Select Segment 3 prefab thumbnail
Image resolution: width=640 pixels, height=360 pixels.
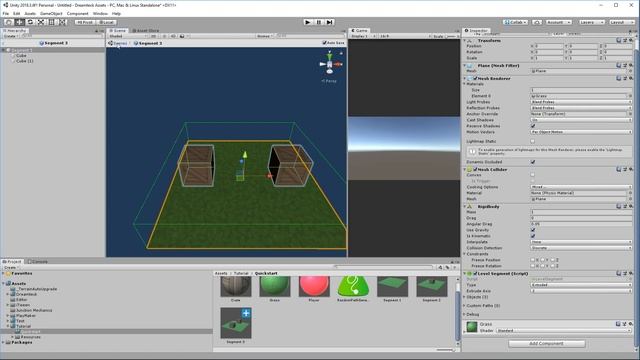click(236, 323)
